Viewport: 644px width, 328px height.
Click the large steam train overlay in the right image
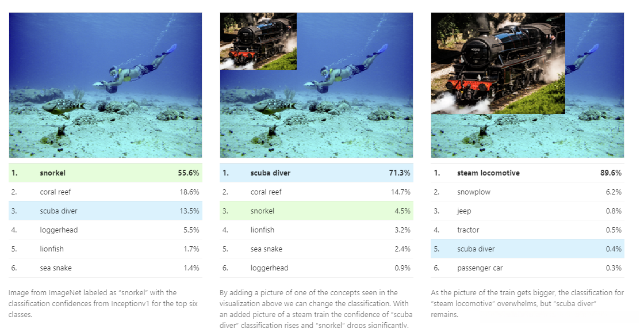pos(498,63)
